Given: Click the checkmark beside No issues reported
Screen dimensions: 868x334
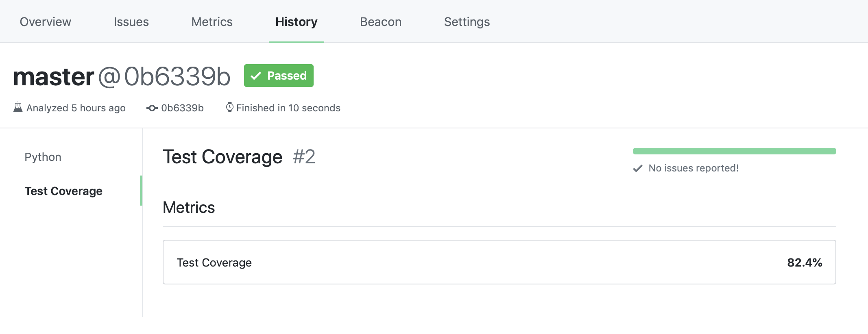Looking at the screenshot, I should 637,168.
